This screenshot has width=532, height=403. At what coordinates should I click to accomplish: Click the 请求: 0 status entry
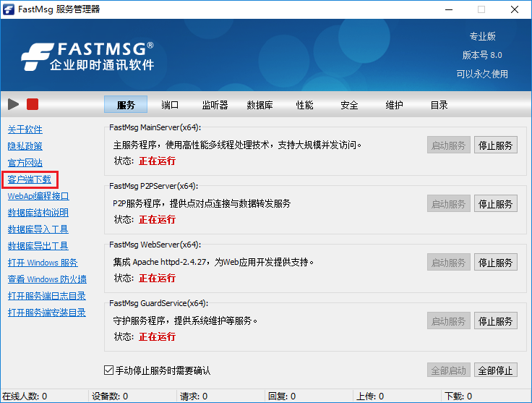[x=194, y=396]
